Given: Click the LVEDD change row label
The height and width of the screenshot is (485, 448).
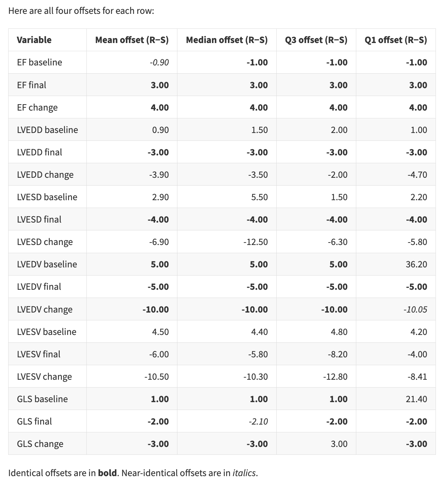Looking at the screenshot, I should [x=45, y=175].
